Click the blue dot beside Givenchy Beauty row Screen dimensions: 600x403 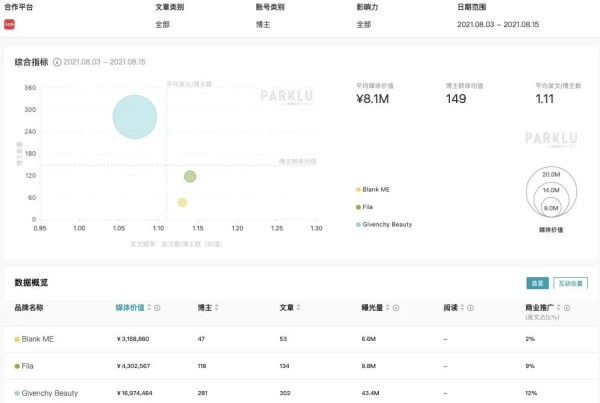pos(17,393)
